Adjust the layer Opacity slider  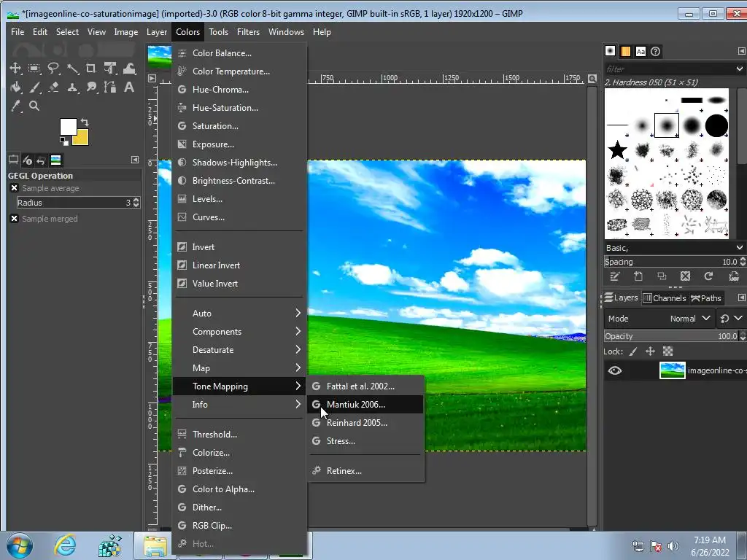tap(671, 336)
